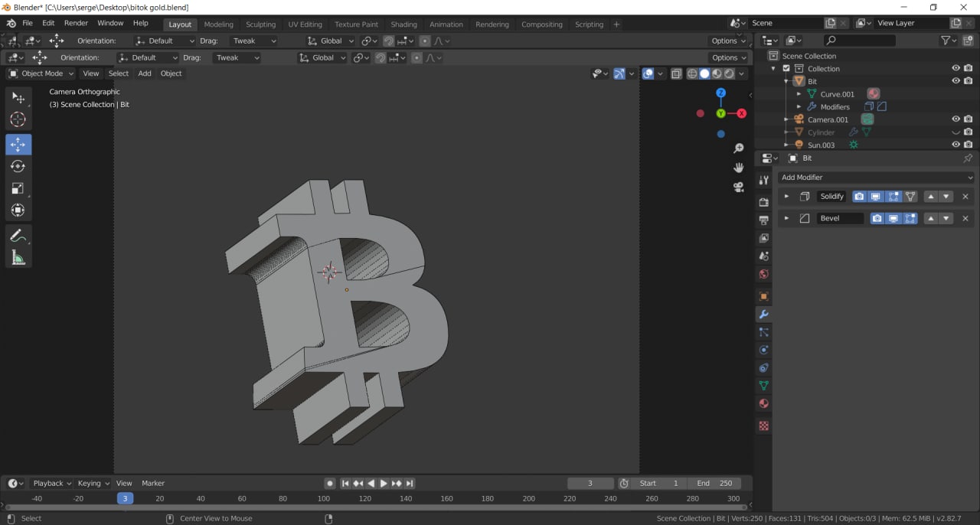Switch to Rendered viewport shading

point(729,73)
